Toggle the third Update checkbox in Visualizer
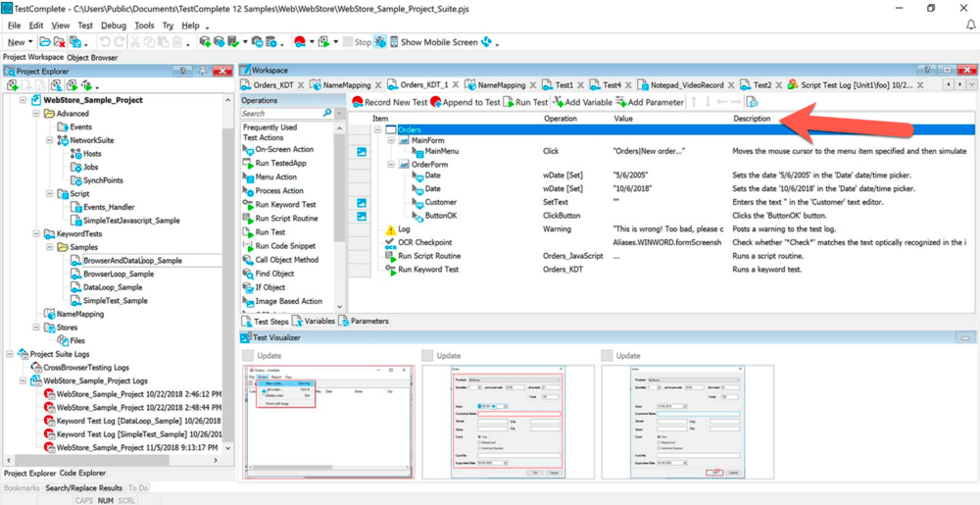Viewport: 980px width, 505px height. point(607,355)
